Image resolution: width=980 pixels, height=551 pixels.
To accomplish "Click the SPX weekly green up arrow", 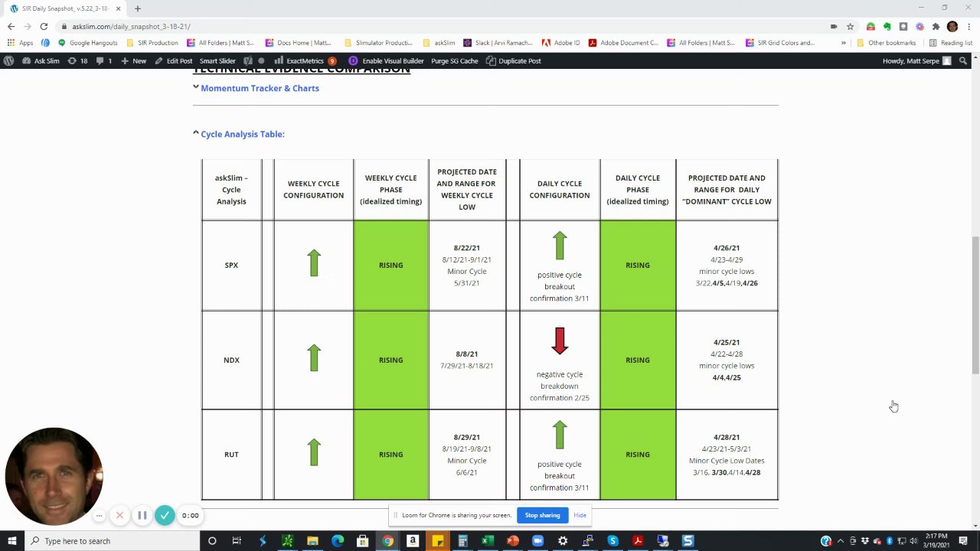I will tap(314, 263).
